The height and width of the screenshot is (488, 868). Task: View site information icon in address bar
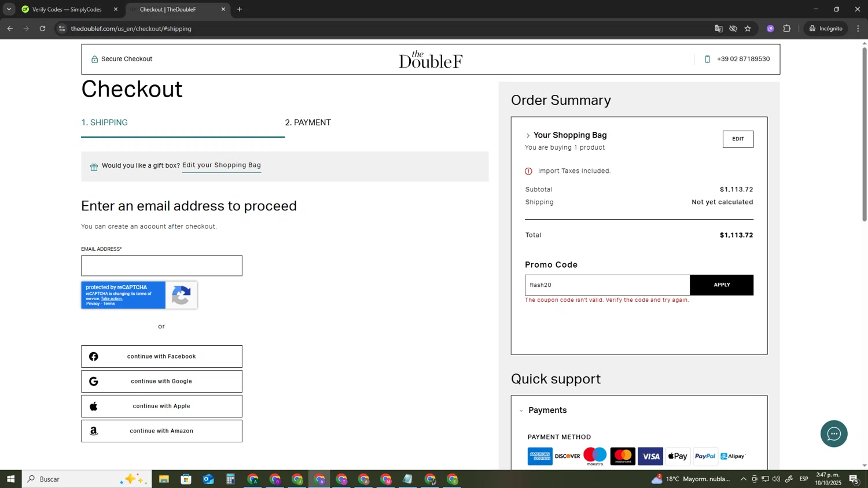coord(62,28)
